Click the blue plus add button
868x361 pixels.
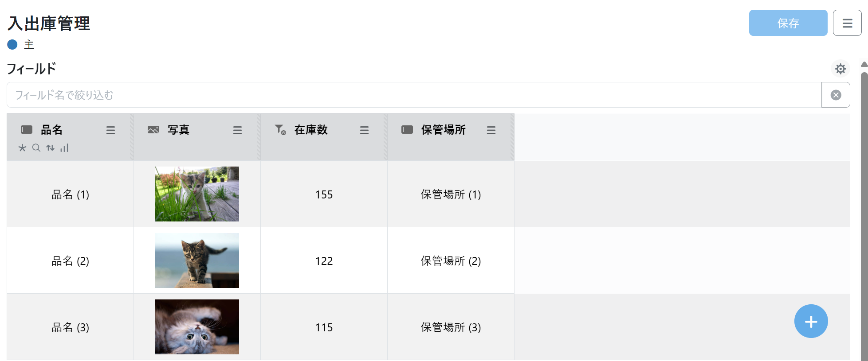(811, 321)
